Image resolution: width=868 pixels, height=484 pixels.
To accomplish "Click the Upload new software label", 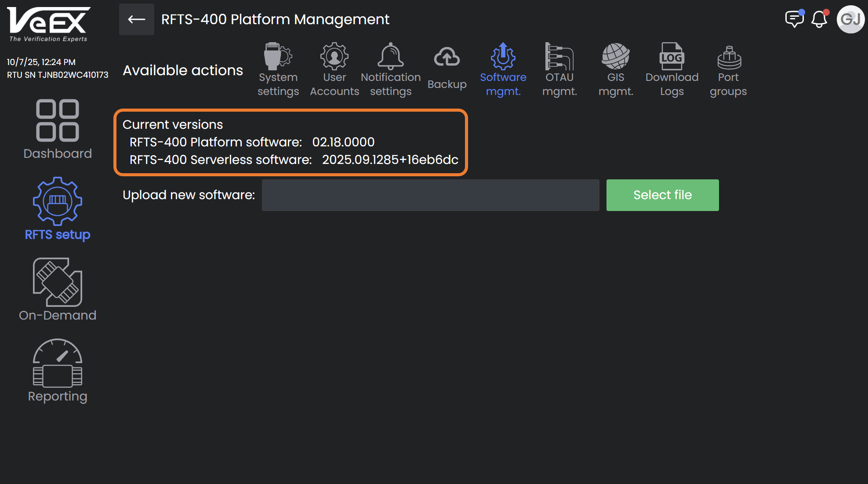I will 189,195.
